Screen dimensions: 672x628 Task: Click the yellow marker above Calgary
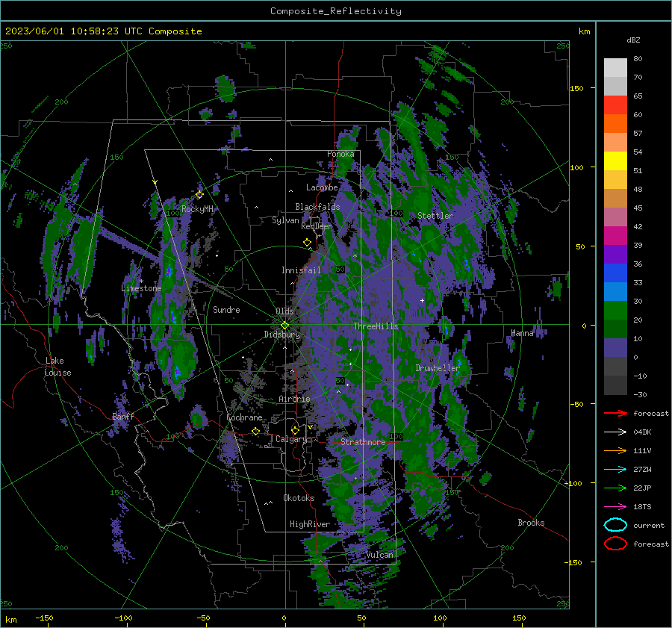(x=295, y=430)
